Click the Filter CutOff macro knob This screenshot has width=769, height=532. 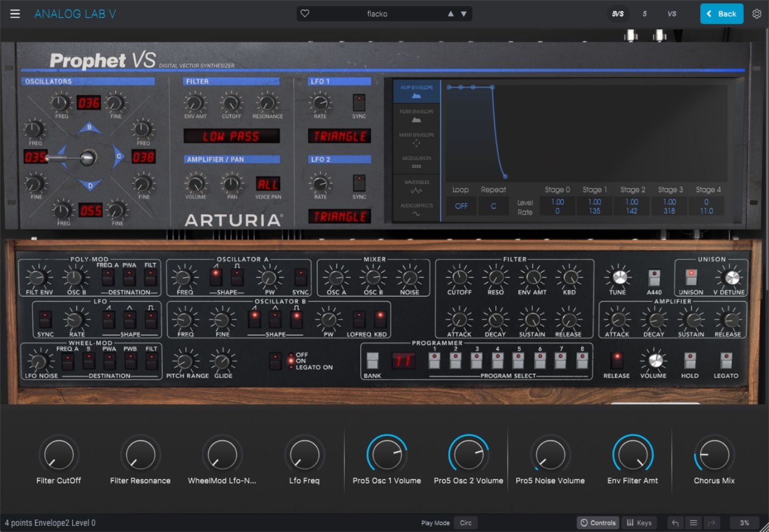[x=59, y=455]
